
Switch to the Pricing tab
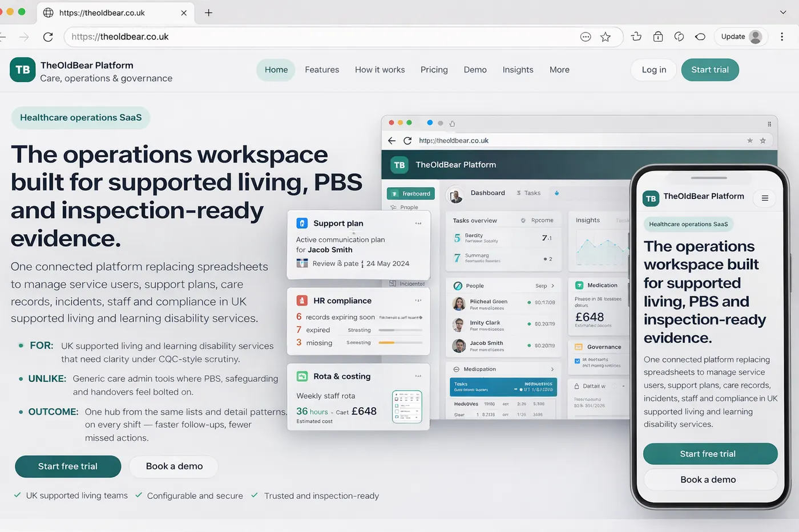point(434,70)
